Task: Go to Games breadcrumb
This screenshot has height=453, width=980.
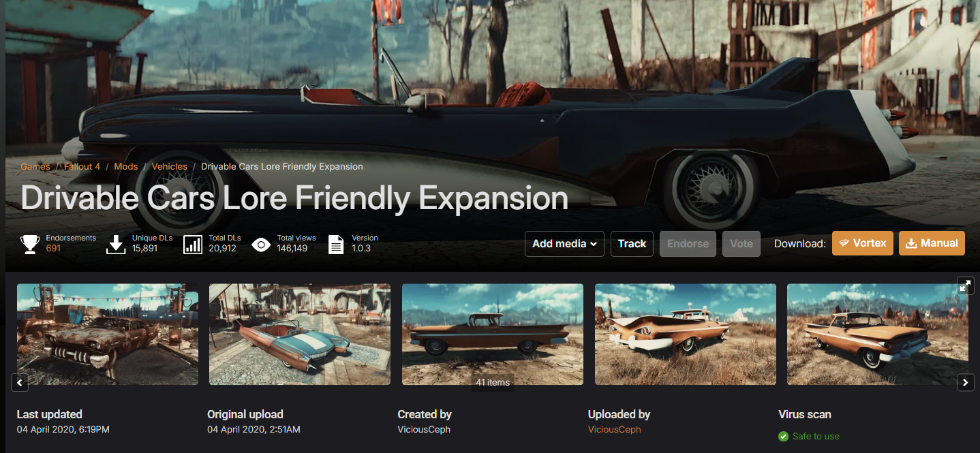Action: tap(35, 166)
